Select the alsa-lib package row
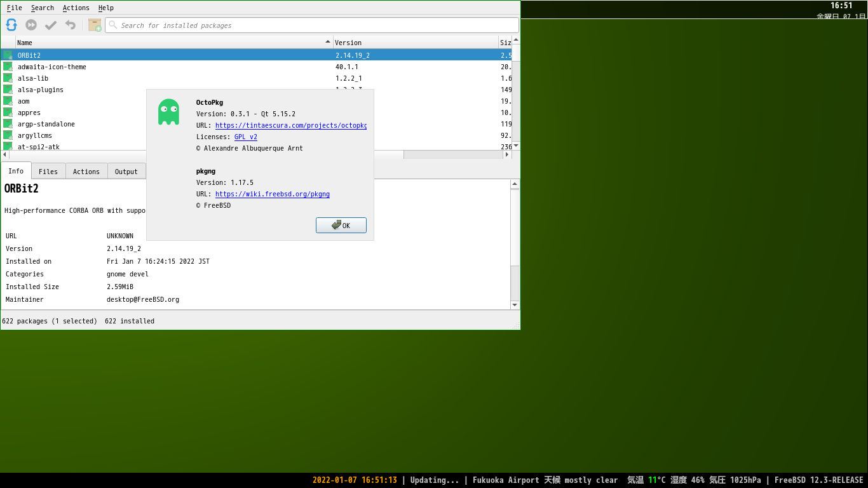Image resolution: width=868 pixels, height=488 pixels. click(x=256, y=78)
